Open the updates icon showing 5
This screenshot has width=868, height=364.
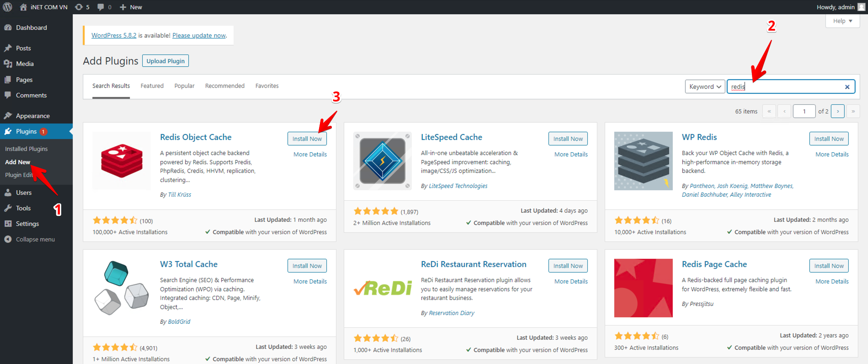[79, 7]
